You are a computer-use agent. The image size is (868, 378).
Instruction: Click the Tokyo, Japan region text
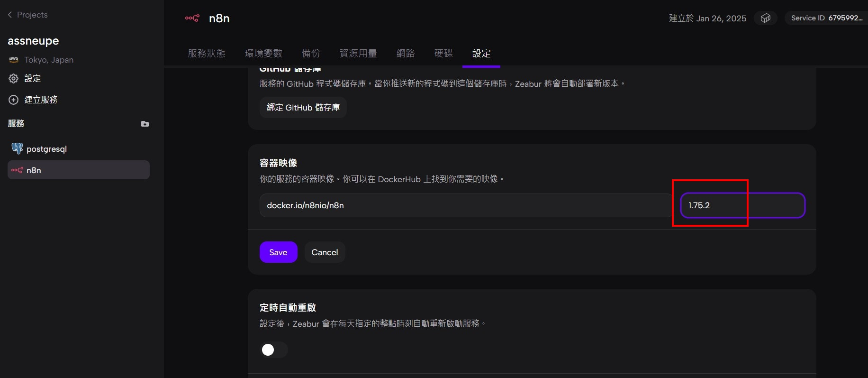pyautogui.click(x=49, y=60)
